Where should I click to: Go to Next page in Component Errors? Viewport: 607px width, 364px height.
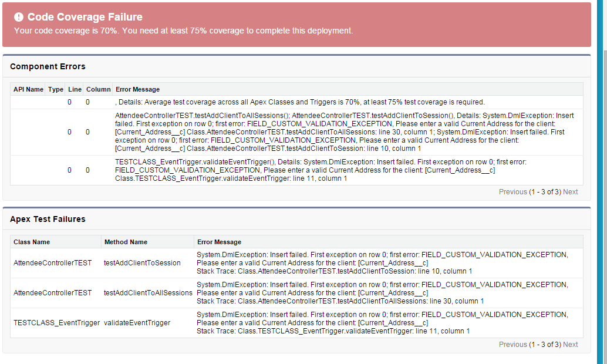click(571, 192)
